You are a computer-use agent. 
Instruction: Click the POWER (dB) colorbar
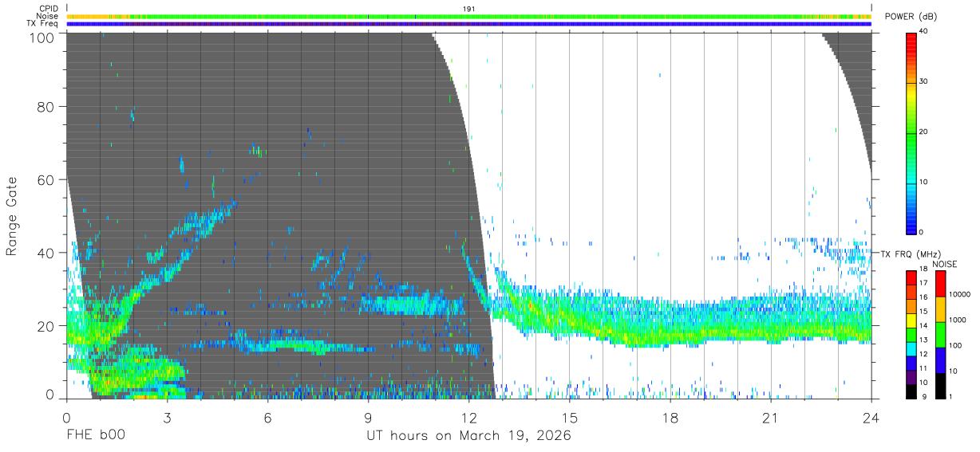tap(911, 132)
